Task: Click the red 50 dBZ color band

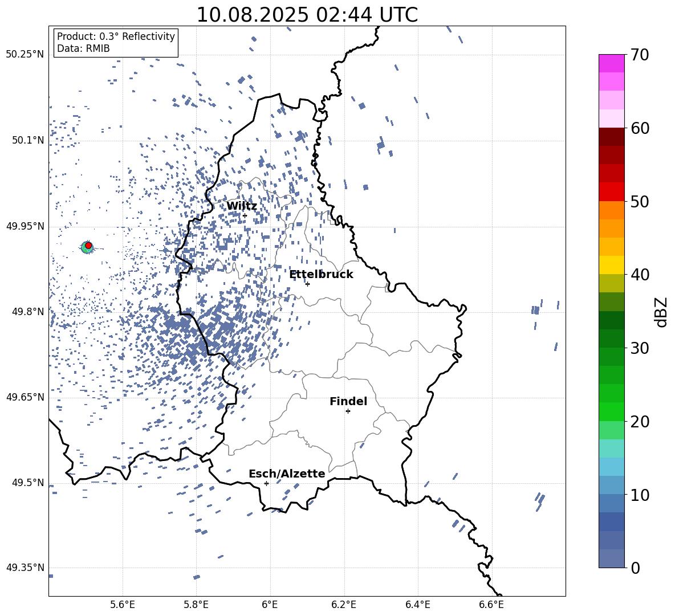Action: [x=611, y=192]
